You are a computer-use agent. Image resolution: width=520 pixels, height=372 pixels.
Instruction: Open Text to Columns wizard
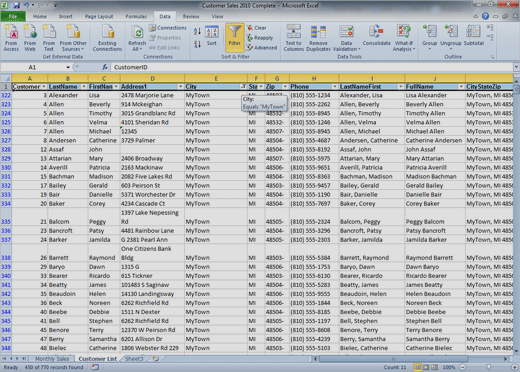(293, 38)
